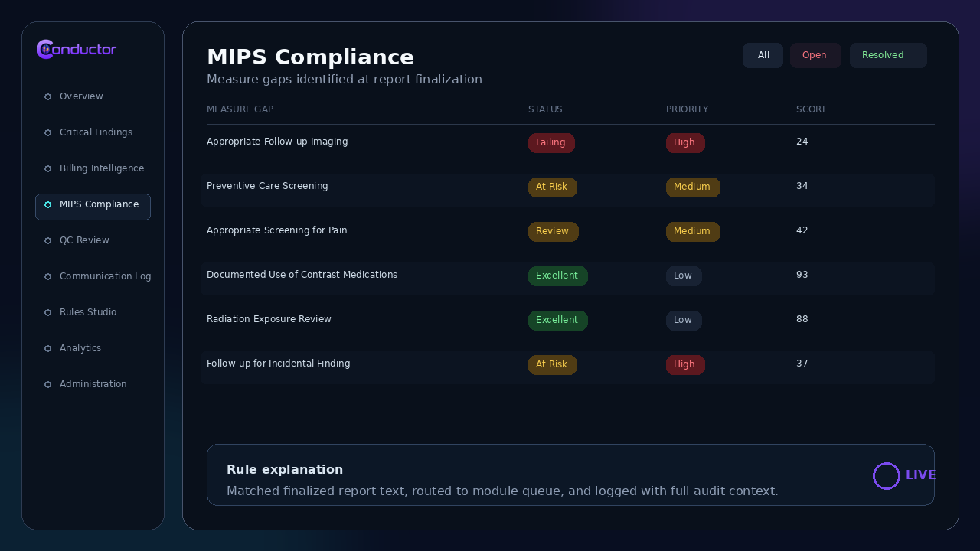Click Low priority for Contrast Medications
The image size is (980, 551).
684,276
